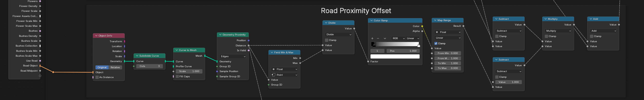The image size is (644, 100).
Task: Collapse the Object Info node
Action: coord(96,36)
